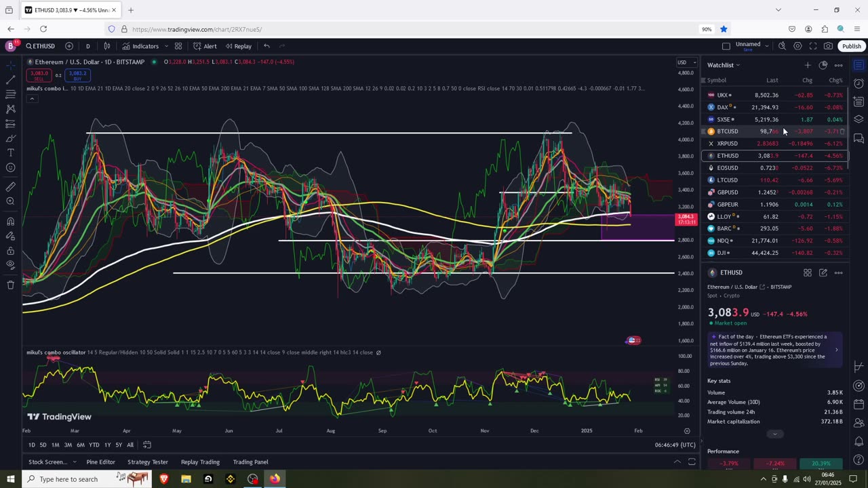Expand the Unnamed layout dropdown

pyautogui.click(x=767, y=46)
